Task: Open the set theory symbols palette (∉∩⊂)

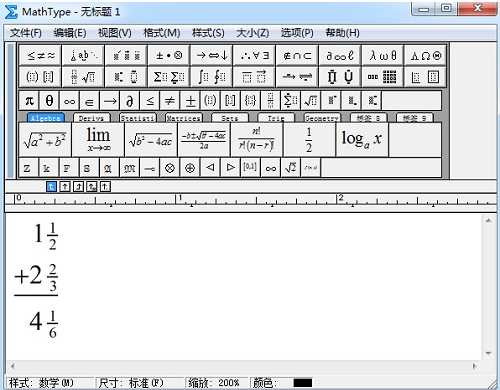Action: pyautogui.click(x=297, y=55)
